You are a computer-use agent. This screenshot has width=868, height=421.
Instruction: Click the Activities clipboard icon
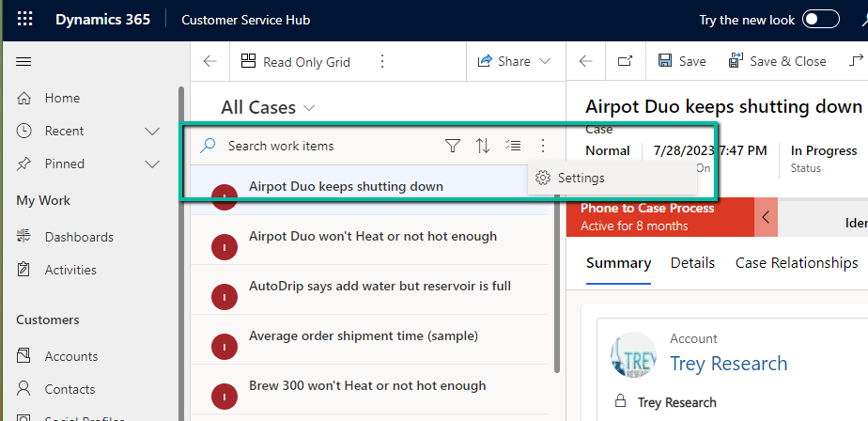tap(23, 270)
